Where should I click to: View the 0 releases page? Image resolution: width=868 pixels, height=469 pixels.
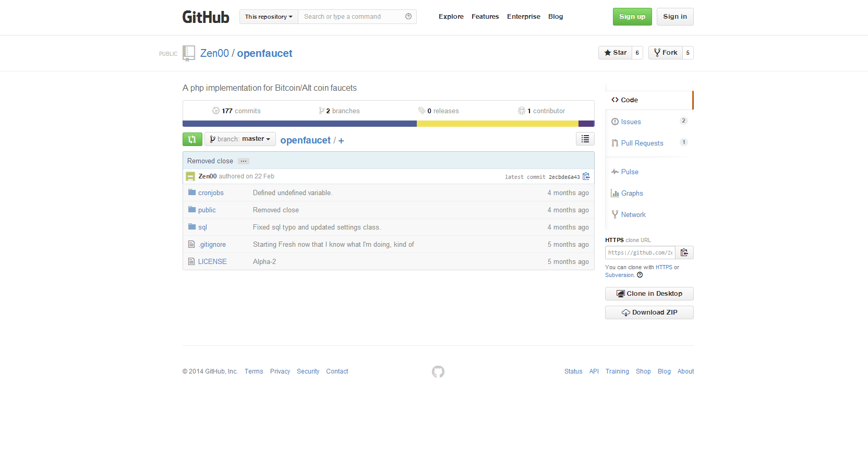click(x=438, y=111)
